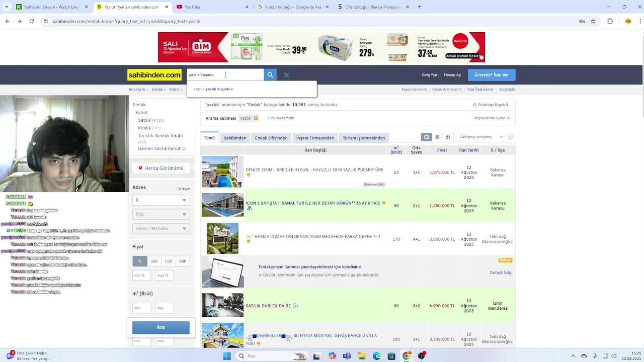Select the Tümü listings tab

click(209, 138)
